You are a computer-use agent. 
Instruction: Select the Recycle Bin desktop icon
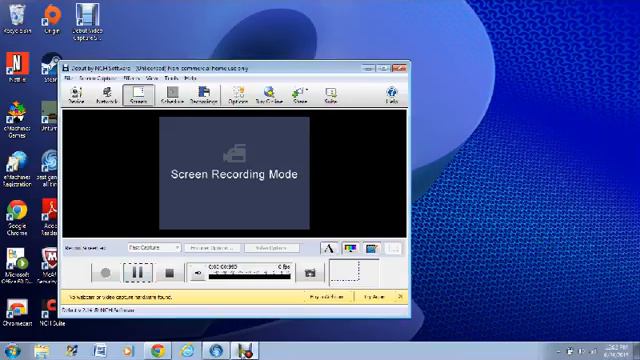17,19
